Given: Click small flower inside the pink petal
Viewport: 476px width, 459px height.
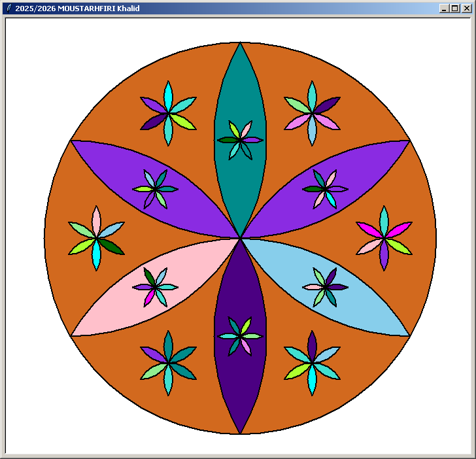Looking at the screenshot, I should [x=155, y=287].
